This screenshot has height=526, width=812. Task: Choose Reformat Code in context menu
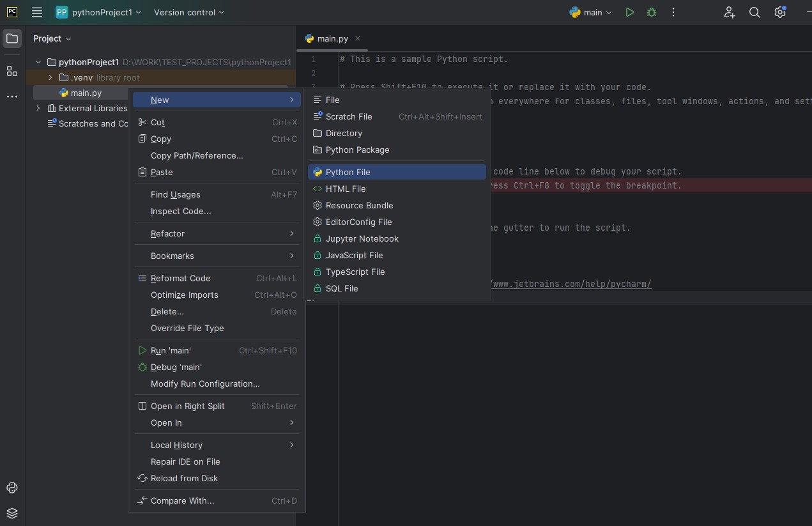click(x=180, y=278)
